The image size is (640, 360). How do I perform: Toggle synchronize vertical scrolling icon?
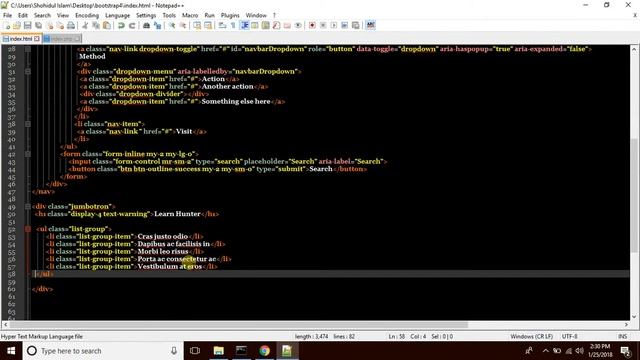(x=197, y=25)
